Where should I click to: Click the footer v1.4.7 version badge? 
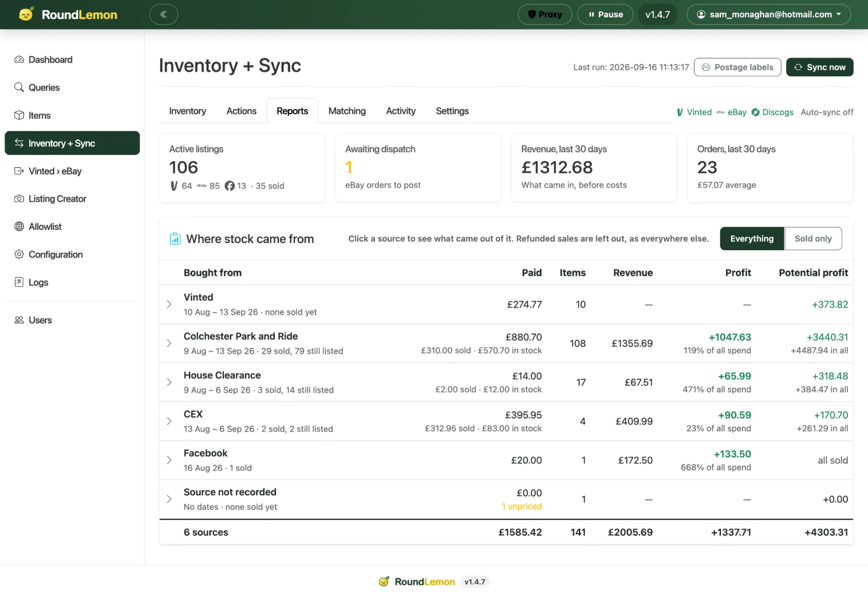pos(475,582)
